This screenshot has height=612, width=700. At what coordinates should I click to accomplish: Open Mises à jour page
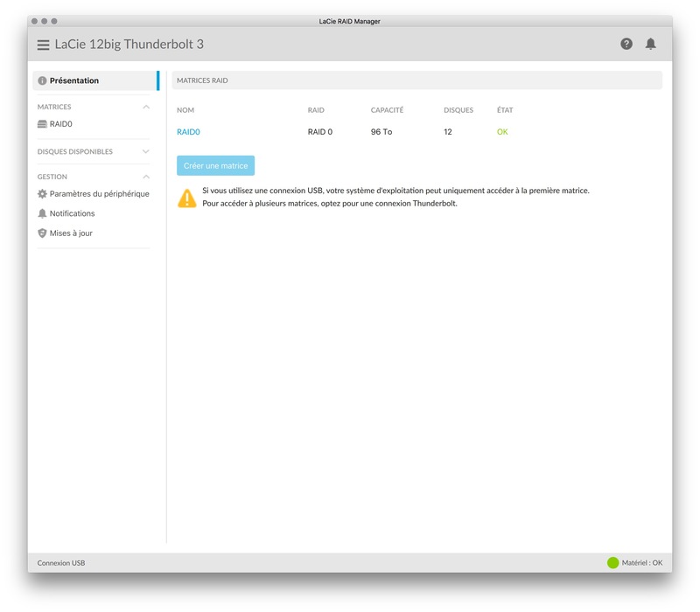pos(71,233)
